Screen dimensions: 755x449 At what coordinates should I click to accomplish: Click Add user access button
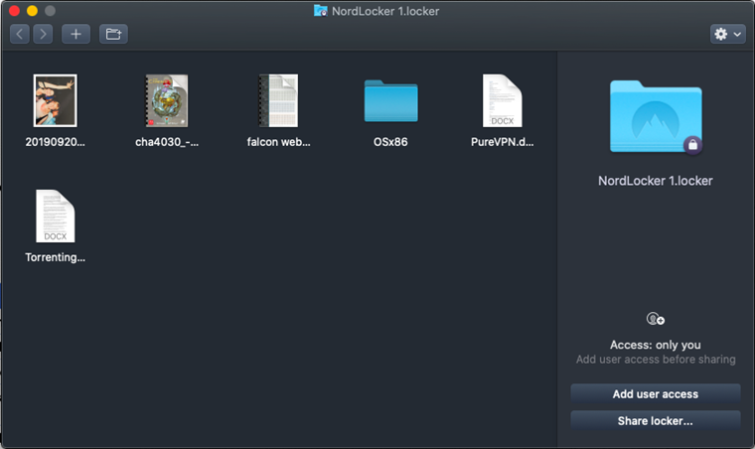(x=655, y=394)
